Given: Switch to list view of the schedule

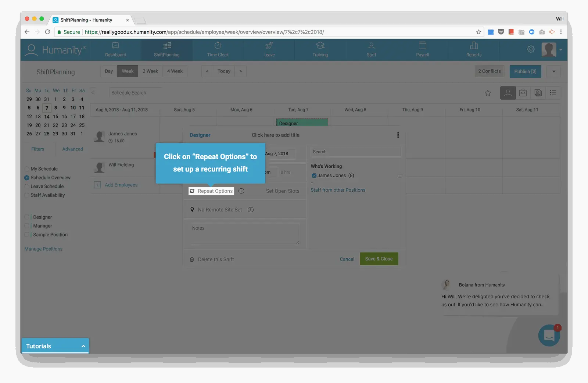Looking at the screenshot, I should tap(553, 93).
